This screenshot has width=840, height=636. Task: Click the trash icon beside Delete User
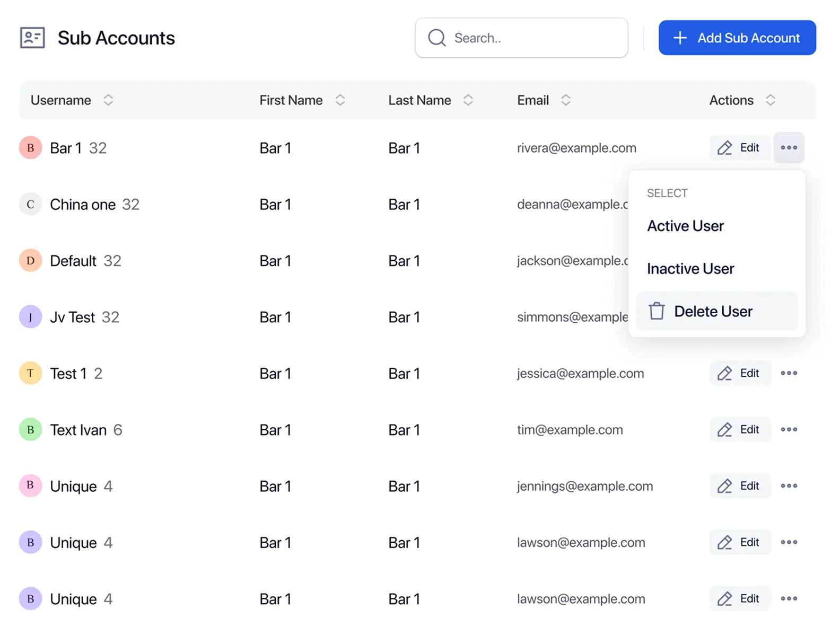click(x=657, y=311)
